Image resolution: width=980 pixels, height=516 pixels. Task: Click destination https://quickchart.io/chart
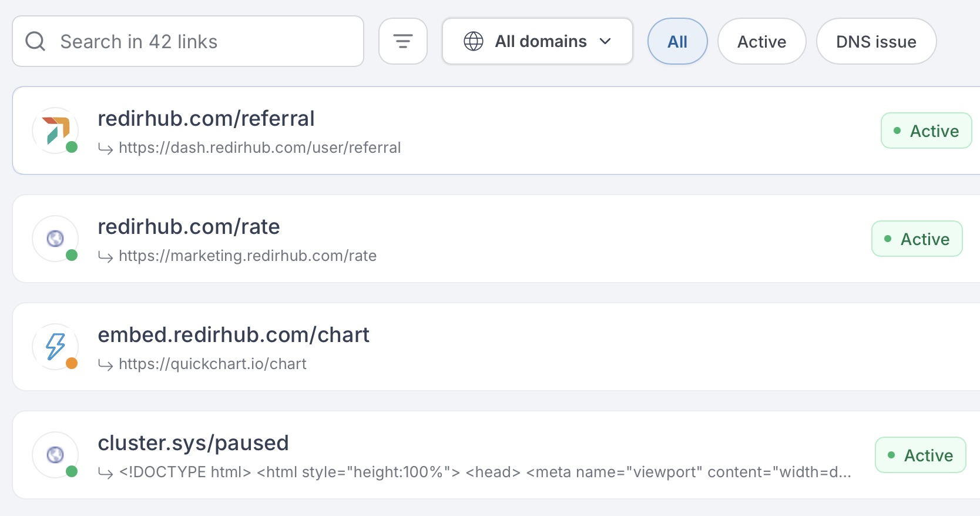pyautogui.click(x=213, y=364)
